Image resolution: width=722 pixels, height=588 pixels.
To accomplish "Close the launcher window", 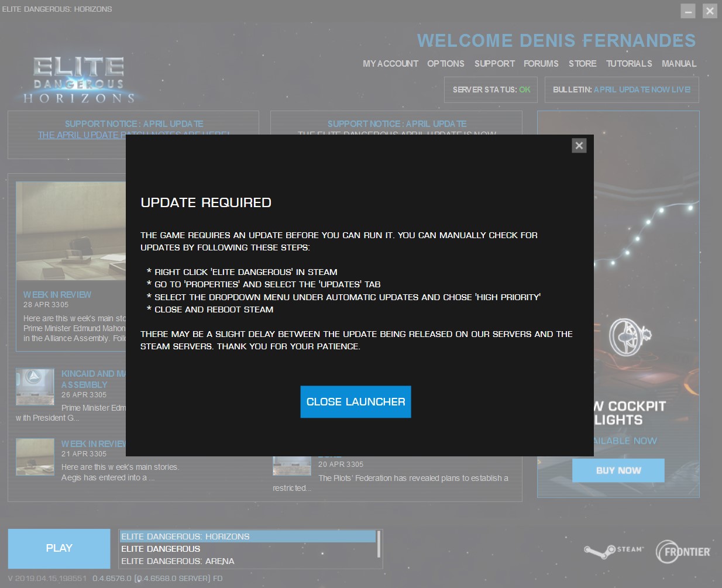I will pyautogui.click(x=710, y=11).
